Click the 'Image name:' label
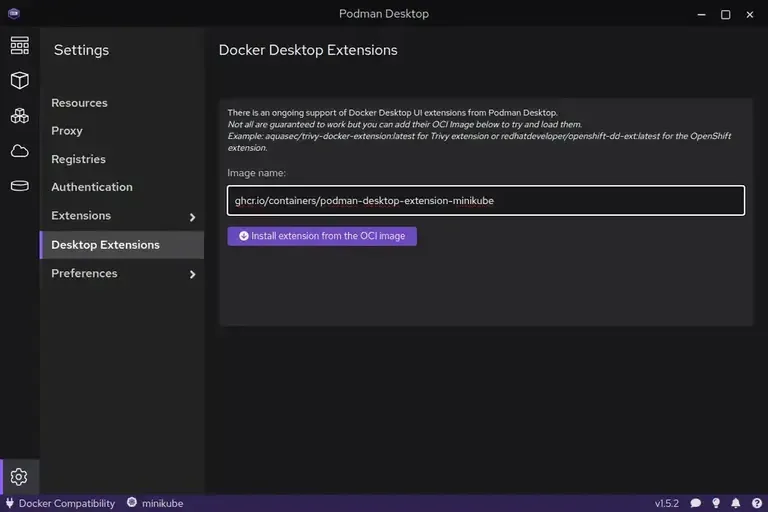This screenshot has height=512, width=768. click(x=256, y=173)
